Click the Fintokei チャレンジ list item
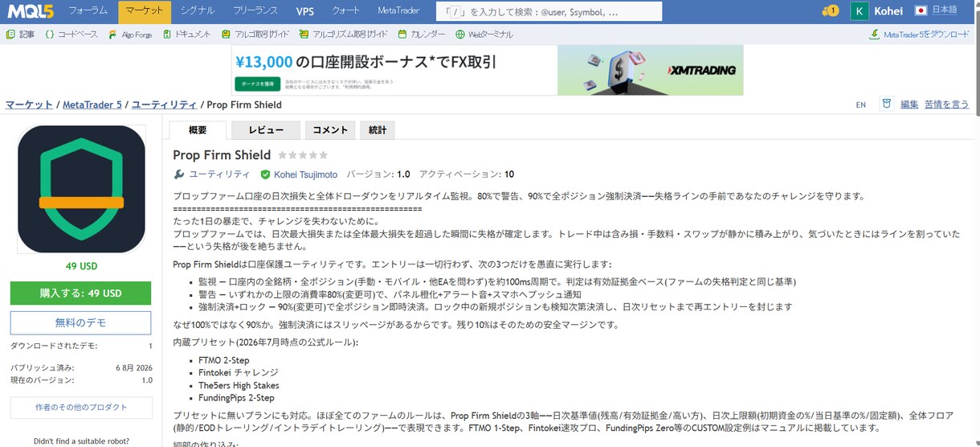The height and width of the screenshot is (447, 980). tap(239, 373)
